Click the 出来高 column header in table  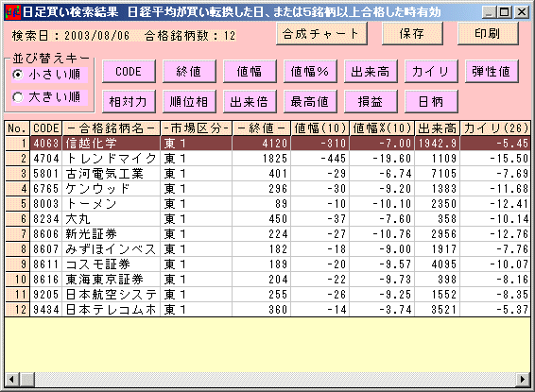click(438, 128)
